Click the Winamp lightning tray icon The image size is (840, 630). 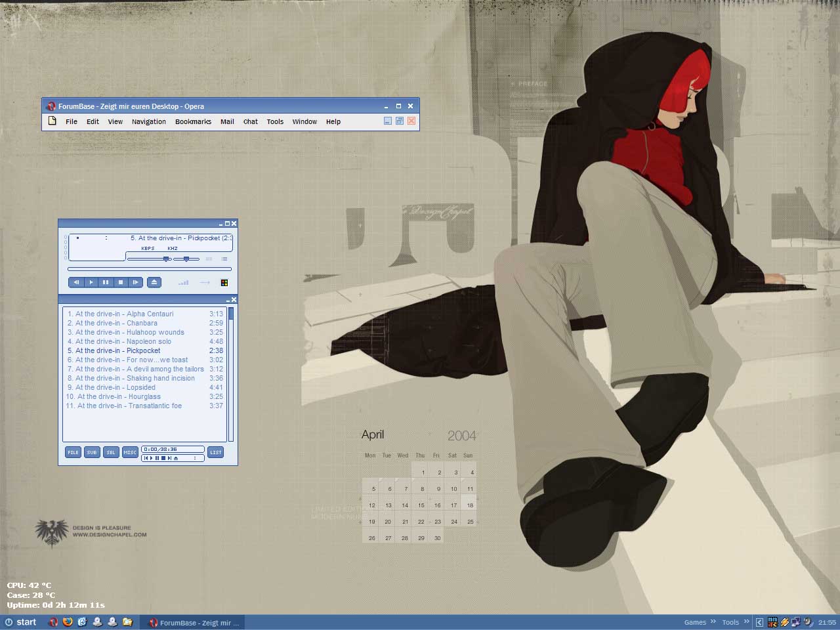coord(784,622)
